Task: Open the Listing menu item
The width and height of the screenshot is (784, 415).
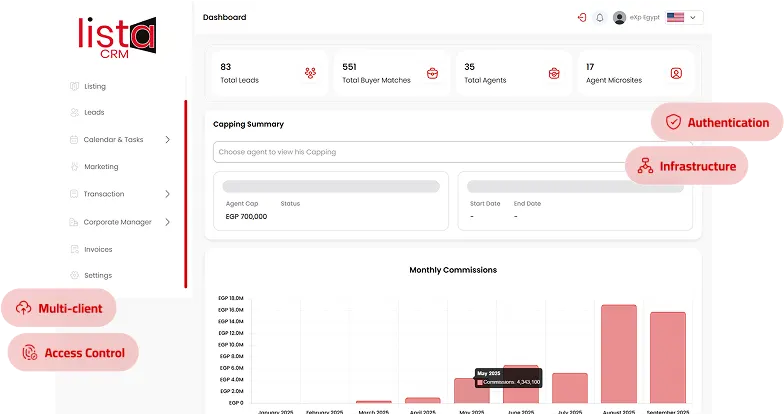Action: pos(95,86)
